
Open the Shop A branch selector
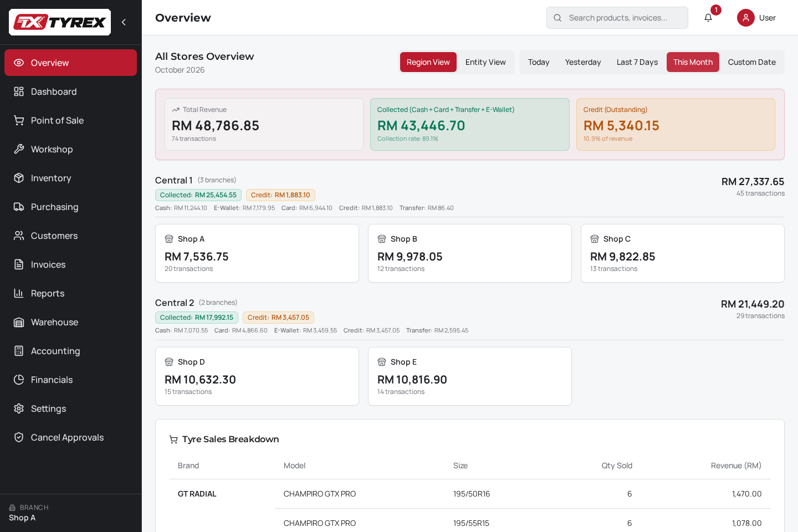(71, 513)
